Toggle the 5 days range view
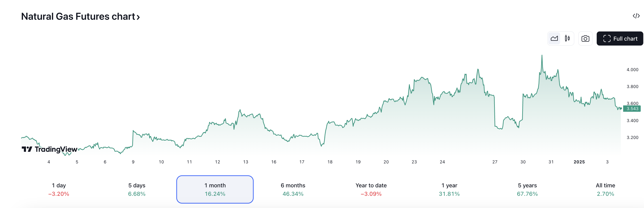Image resolution: width=644 pixels, height=208 pixels. (x=137, y=189)
